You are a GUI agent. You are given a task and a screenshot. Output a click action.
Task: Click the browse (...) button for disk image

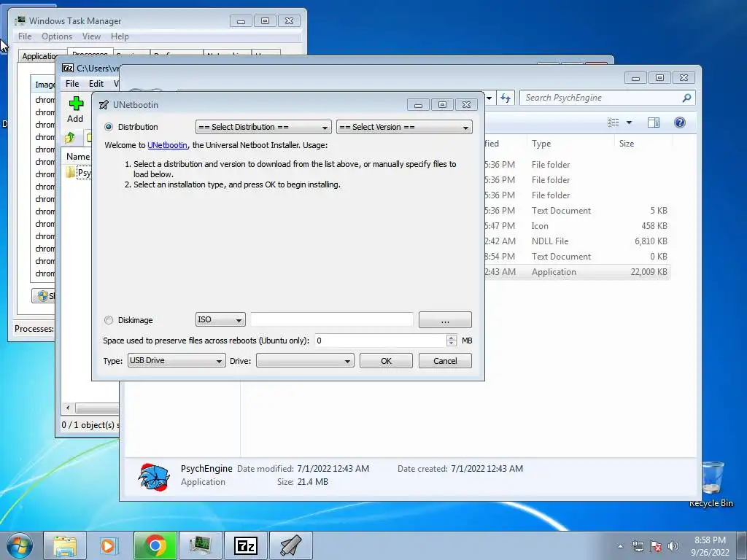tap(445, 320)
